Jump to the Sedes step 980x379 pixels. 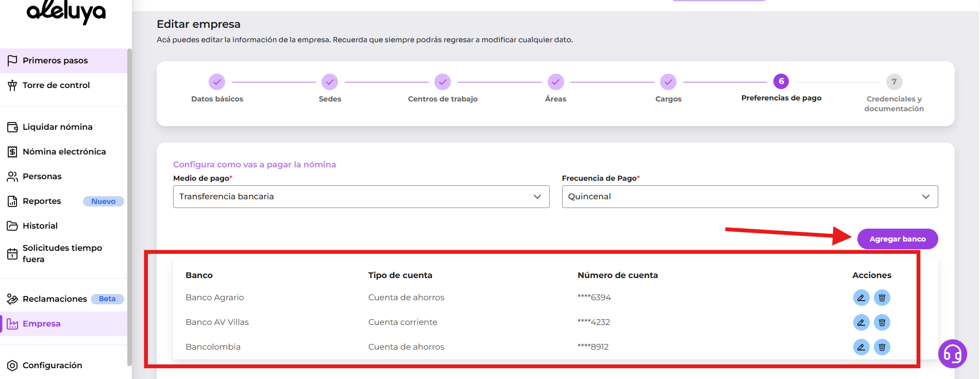330,82
